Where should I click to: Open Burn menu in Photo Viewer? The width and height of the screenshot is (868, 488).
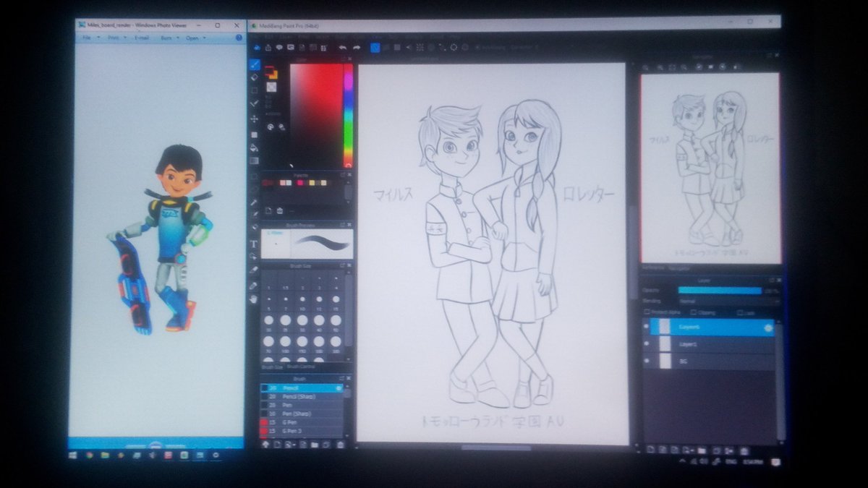pos(168,38)
